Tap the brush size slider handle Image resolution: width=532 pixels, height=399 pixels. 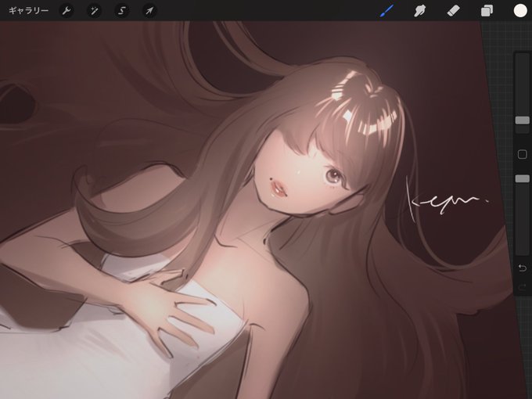[522, 120]
